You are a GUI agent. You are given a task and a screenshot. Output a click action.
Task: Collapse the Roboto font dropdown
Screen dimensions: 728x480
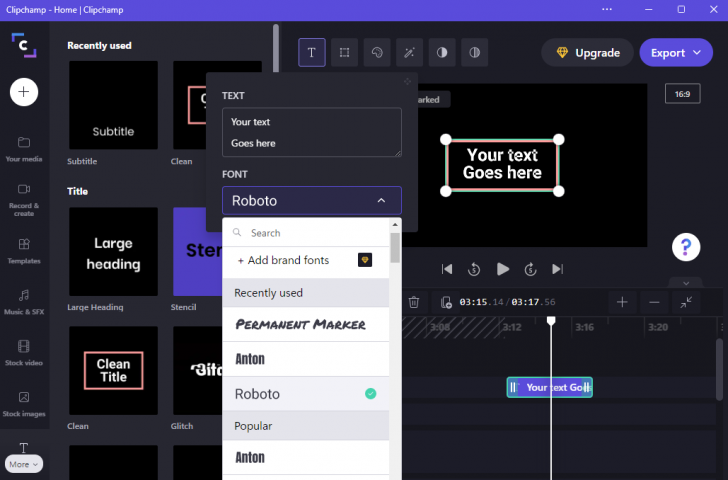pos(312,201)
